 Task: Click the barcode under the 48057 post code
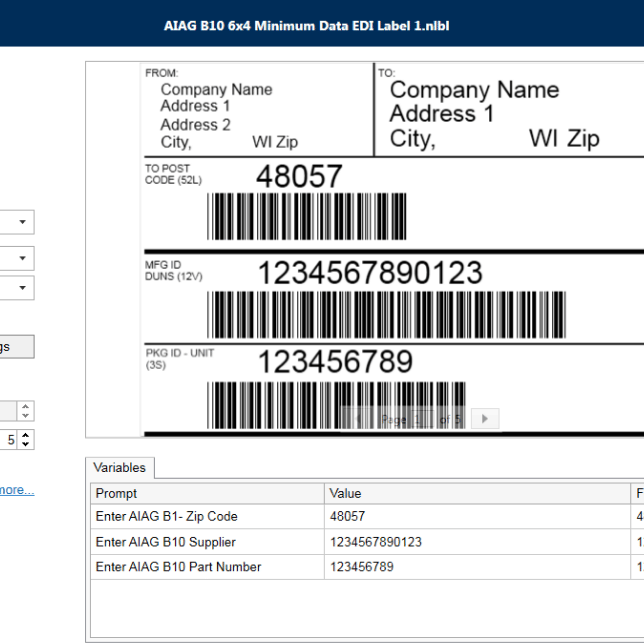click(307, 216)
